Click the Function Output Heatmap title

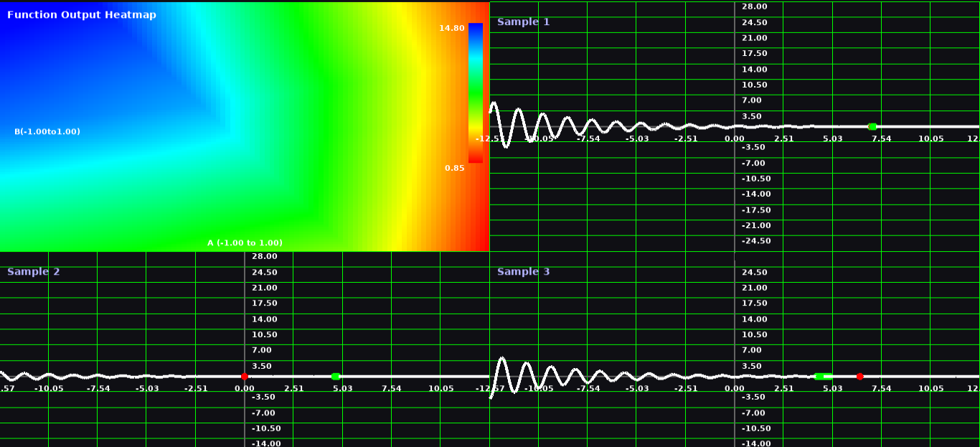tap(82, 14)
